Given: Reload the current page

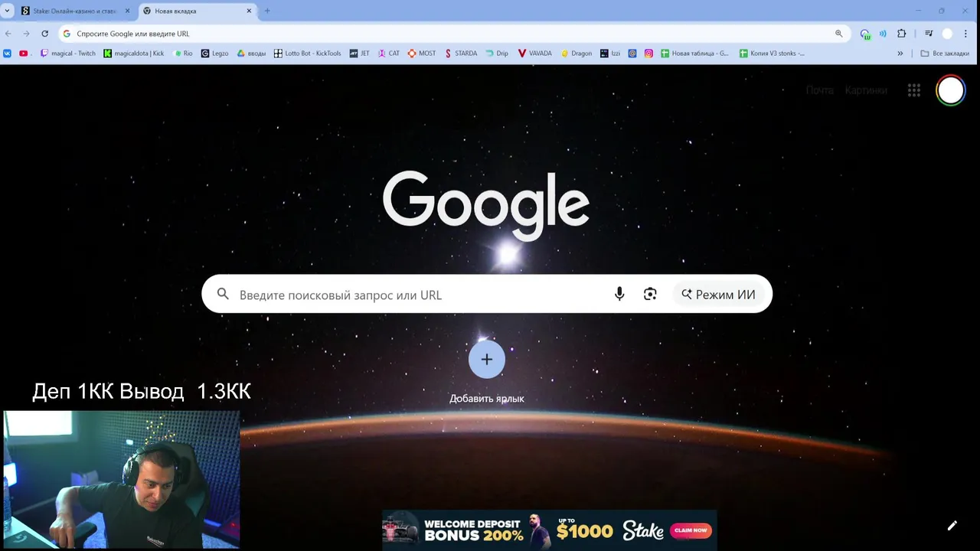Looking at the screenshot, I should click(44, 34).
